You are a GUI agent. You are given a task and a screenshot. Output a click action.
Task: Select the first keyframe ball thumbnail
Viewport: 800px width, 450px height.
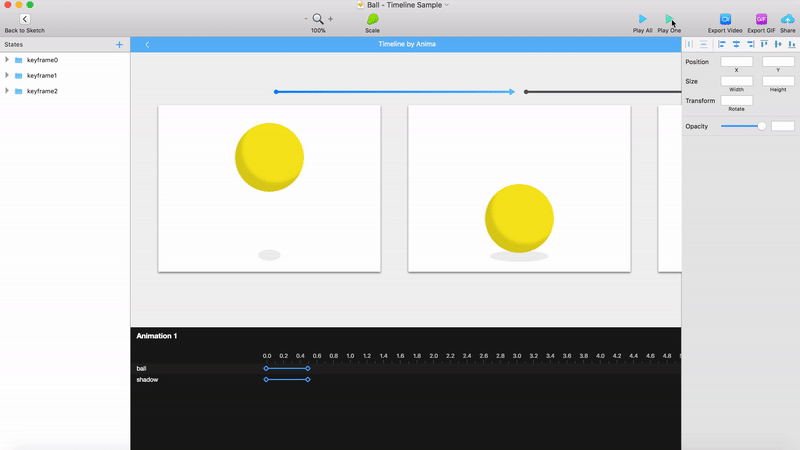coord(269,188)
